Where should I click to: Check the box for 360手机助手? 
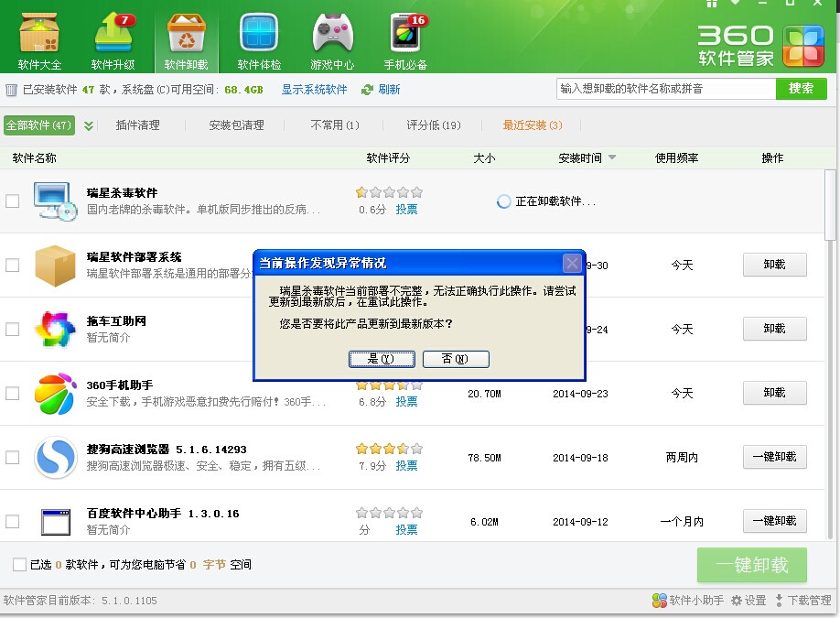pyautogui.click(x=12, y=394)
